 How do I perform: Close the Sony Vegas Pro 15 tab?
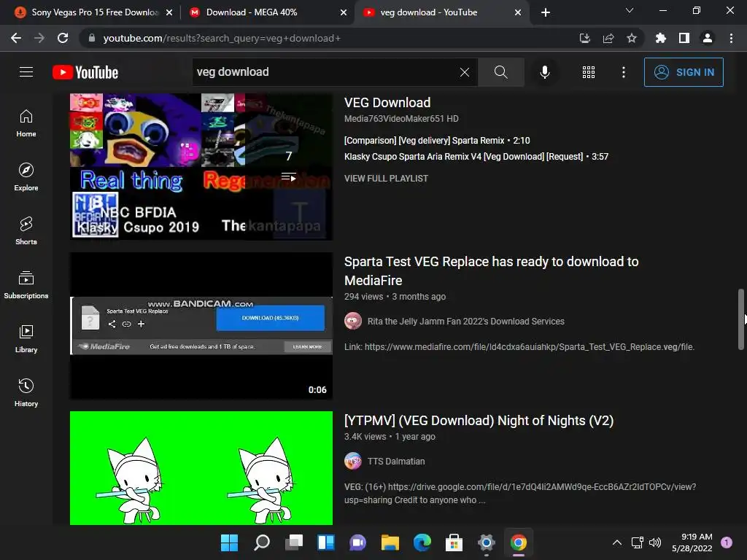click(x=169, y=12)
